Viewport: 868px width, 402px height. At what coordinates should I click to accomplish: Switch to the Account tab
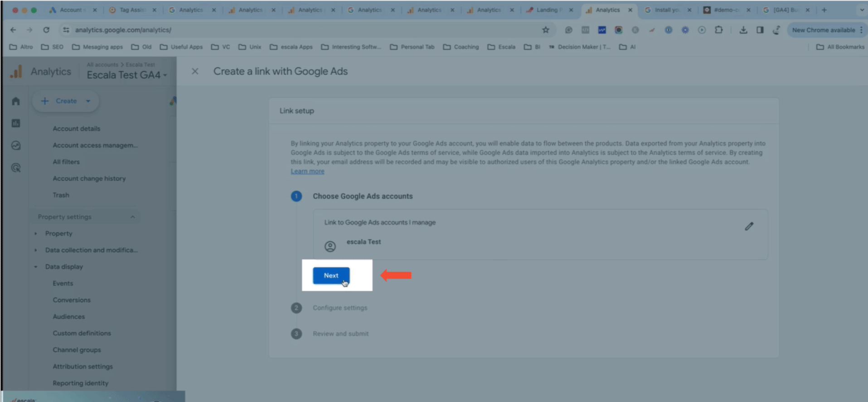73,10
